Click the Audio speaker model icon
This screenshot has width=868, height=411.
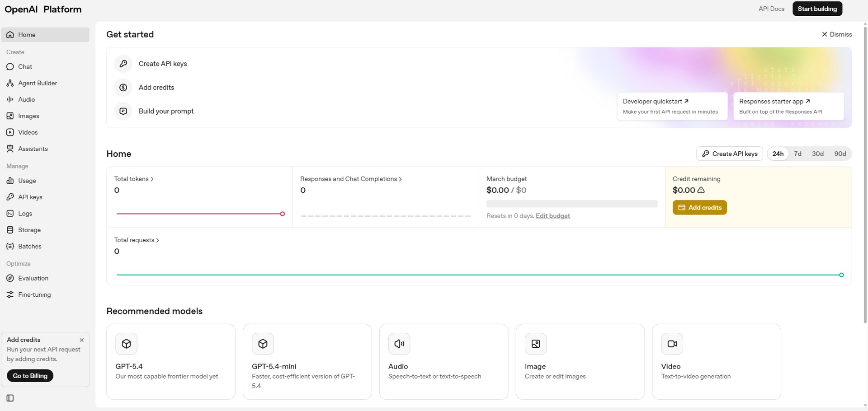tap(399, 344)
